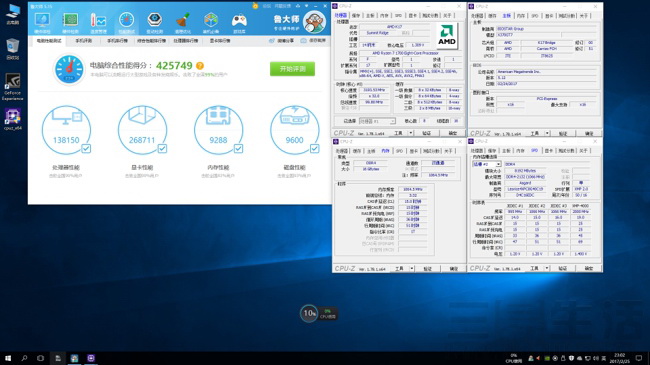Open the graphics card ranking tab in Ludashi
The width and height of the screenshot is (650, 365).
click(x=220, y=41)
